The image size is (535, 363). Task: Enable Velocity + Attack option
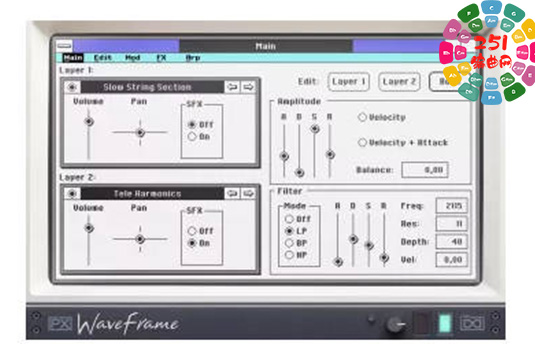tap(362, 142)
